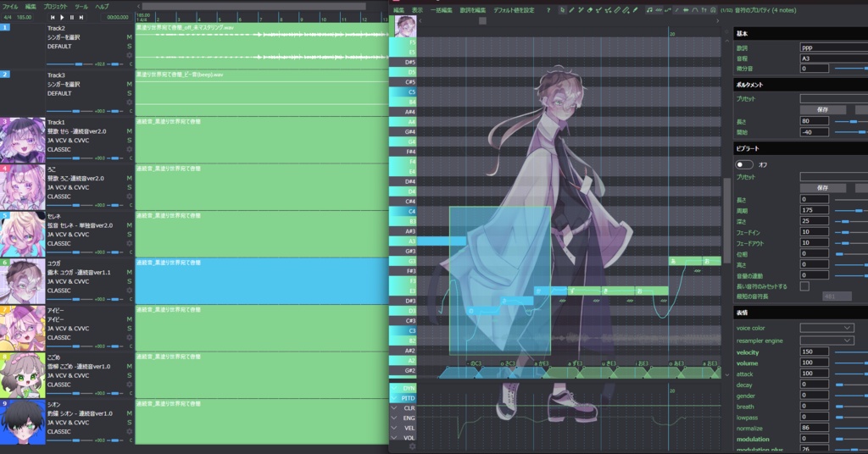Open the ヘルプ menu
The width and height of the screenshot is (868, 454).
pyautogui.click(x=102, y=7)
